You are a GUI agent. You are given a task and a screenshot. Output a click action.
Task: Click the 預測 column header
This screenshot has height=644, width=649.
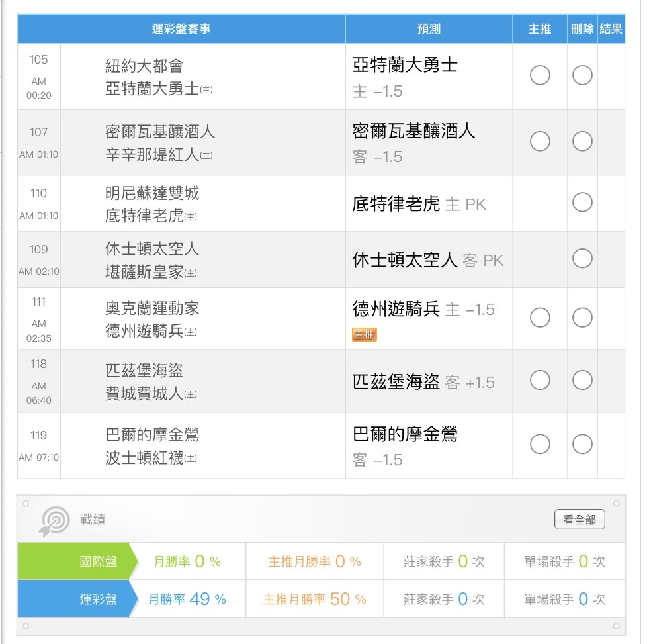[x=429, y=29]
